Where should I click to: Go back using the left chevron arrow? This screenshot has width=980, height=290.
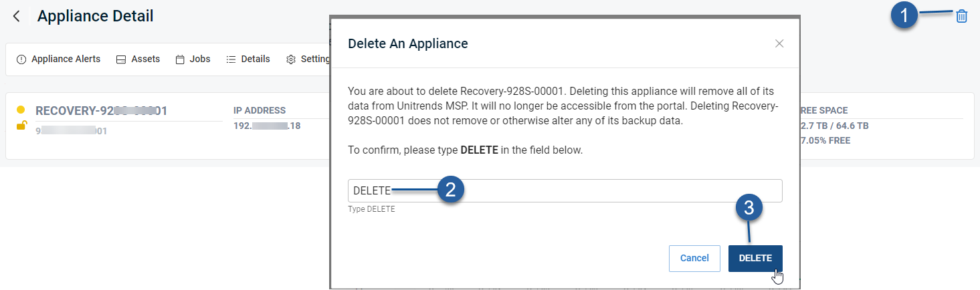pos(17,16)
